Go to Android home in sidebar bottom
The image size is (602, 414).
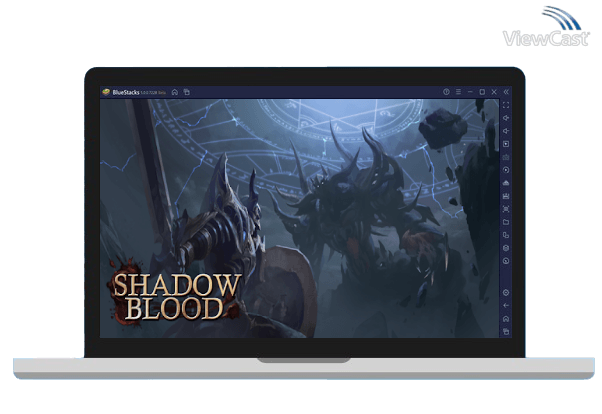[x=506, y=319]
